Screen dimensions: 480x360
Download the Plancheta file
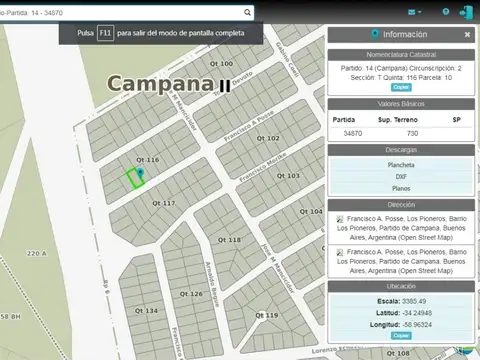(x=401, y=165)
